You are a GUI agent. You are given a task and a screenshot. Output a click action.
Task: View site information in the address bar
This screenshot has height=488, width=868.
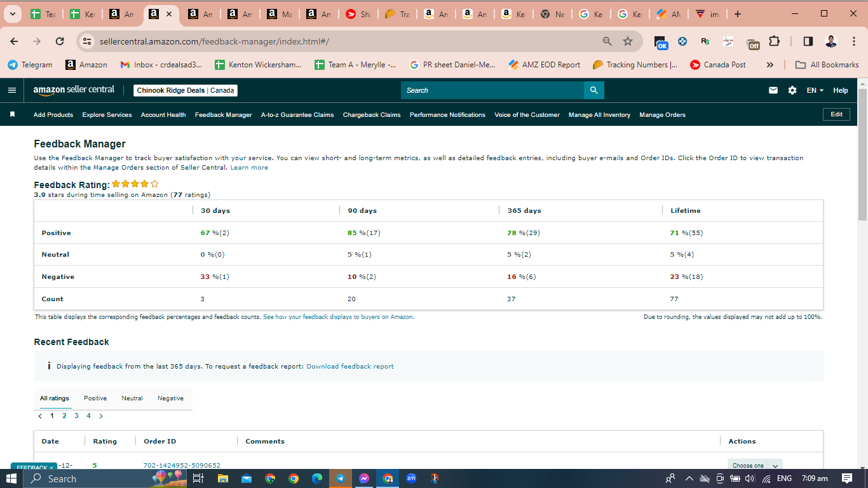(x=88, y=41)
